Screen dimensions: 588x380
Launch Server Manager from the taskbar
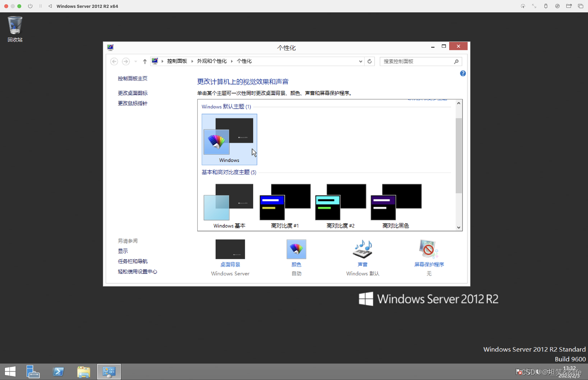pos(33,371)
